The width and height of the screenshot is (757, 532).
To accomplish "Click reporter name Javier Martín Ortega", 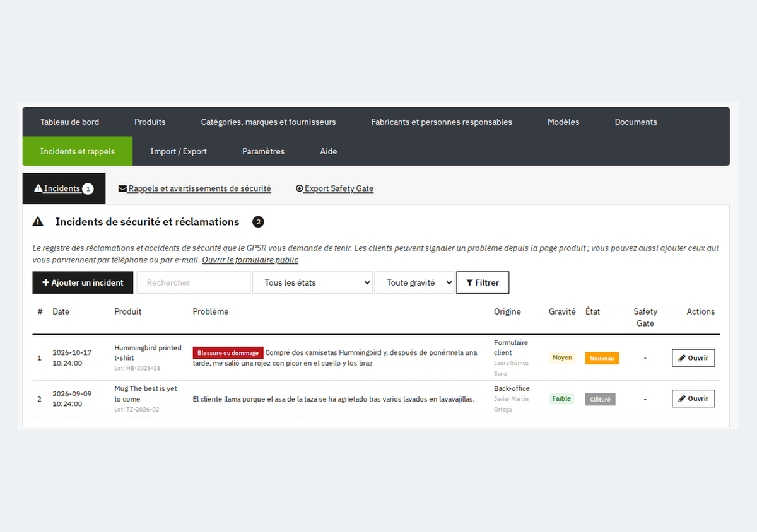I will coord(511,404).
